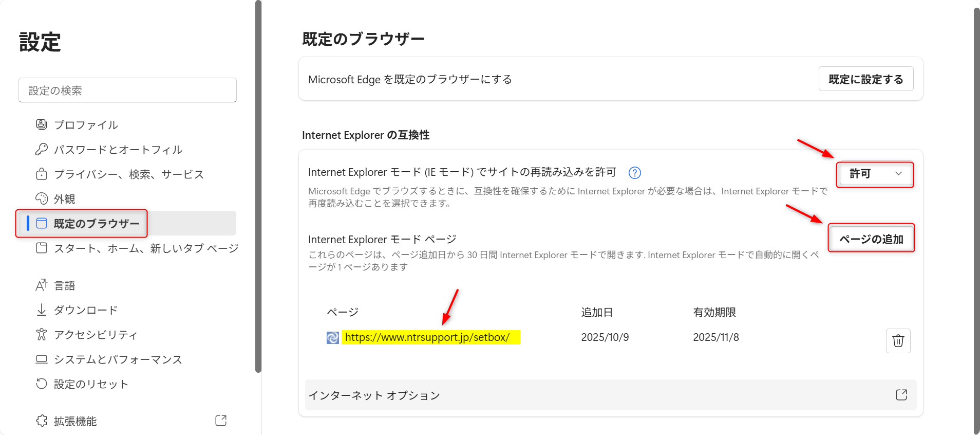Go to システムとパフォーマンス settings
The image size is (980, 435).
(x=118, y=359)
